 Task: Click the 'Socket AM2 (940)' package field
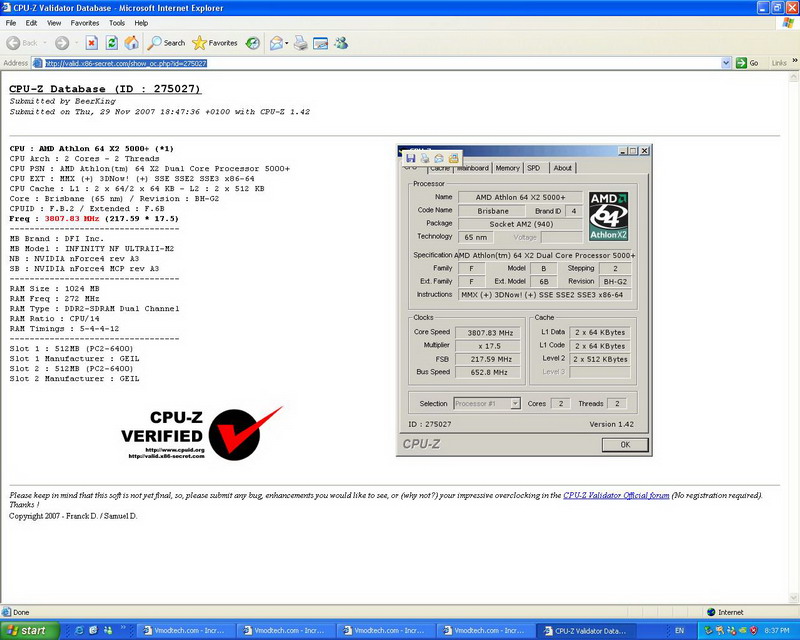(x=520, y=224)
